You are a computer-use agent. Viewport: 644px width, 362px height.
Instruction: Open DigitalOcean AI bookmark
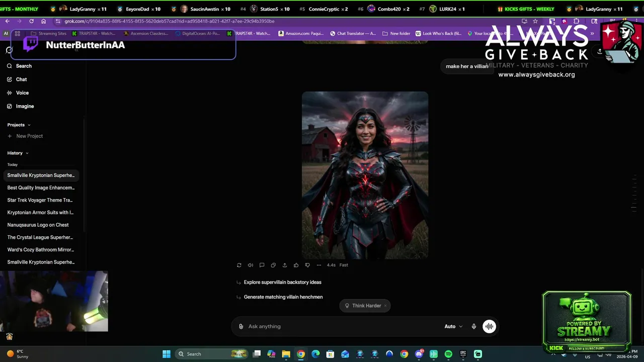point(197,34)
